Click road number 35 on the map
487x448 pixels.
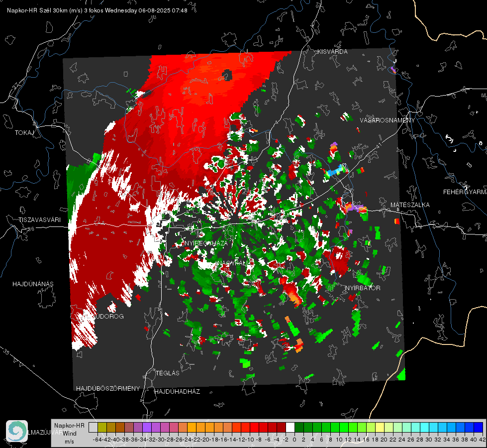point(6,352)
